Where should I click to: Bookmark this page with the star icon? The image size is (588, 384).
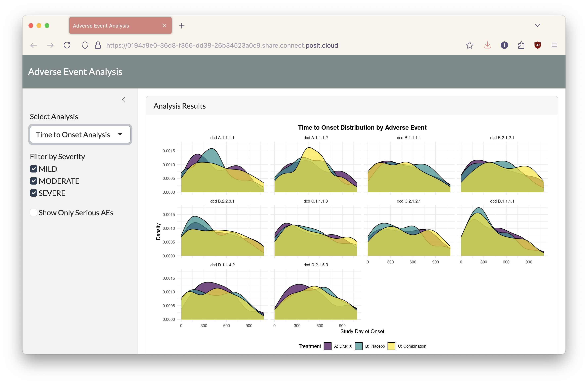(469, 45)
